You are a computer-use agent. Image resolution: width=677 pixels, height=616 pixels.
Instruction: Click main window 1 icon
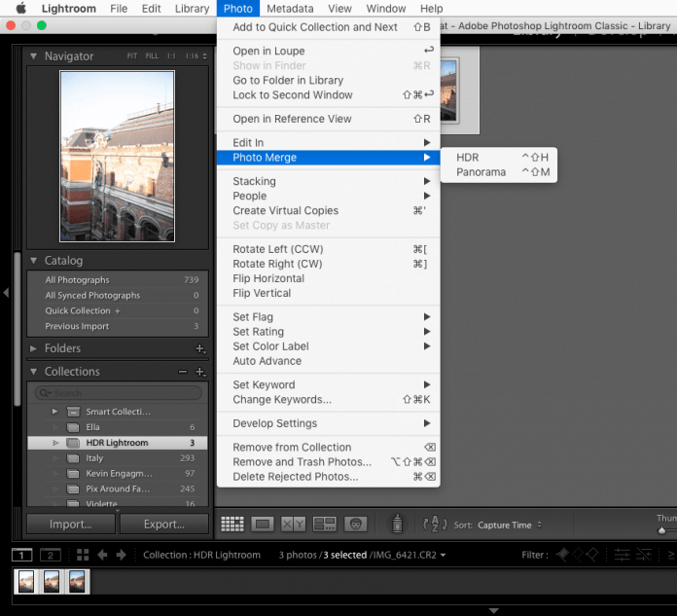pos(21,555)
